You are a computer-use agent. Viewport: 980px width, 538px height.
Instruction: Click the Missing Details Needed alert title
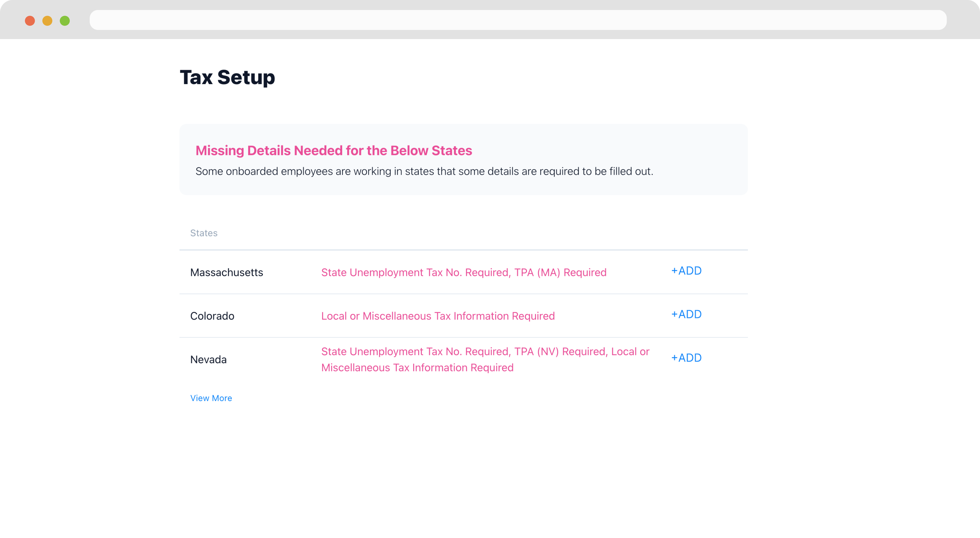333,151
